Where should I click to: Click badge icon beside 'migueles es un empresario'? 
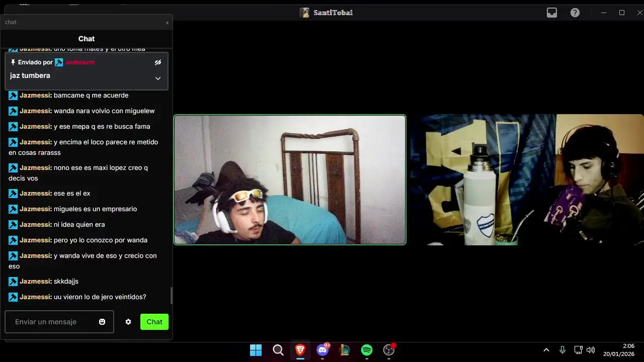coord(13,209)
